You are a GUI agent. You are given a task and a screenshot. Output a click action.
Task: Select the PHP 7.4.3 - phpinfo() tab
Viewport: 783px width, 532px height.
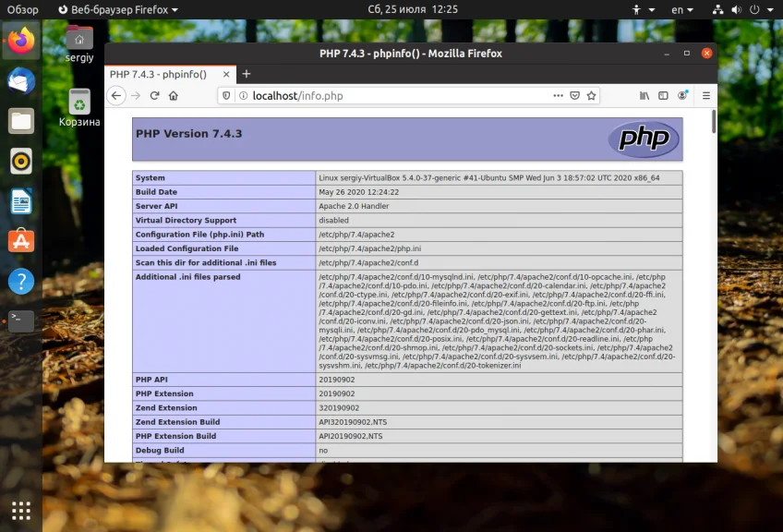coord(170,74)
